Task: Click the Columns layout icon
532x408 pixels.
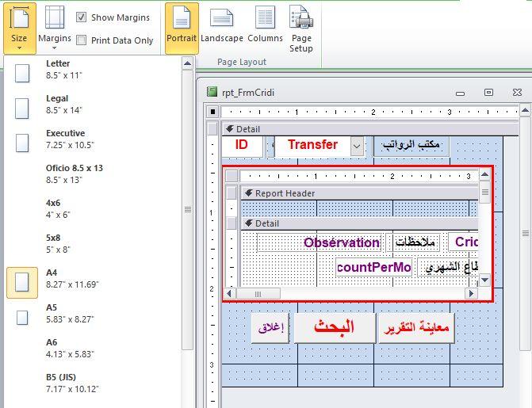Action: point(265,27)
